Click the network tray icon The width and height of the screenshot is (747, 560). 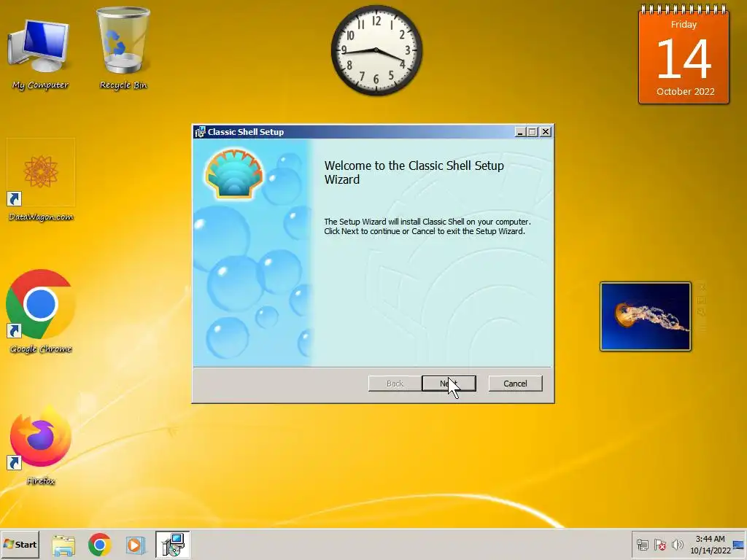(643, 545)
